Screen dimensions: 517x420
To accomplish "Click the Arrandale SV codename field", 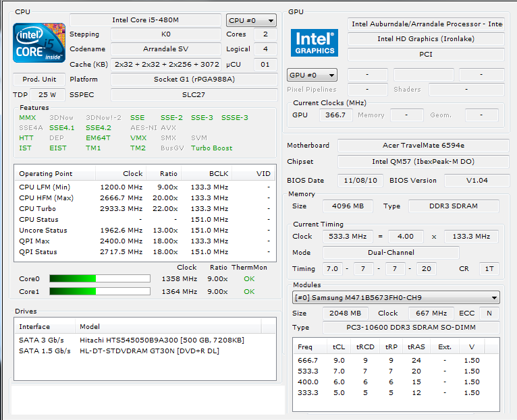I will pos(166,49).
